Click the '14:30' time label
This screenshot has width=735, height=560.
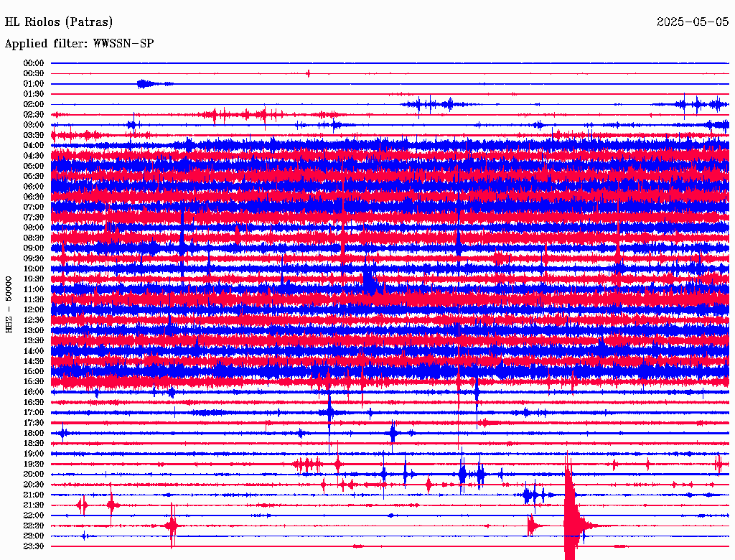(x=34, y=362)
